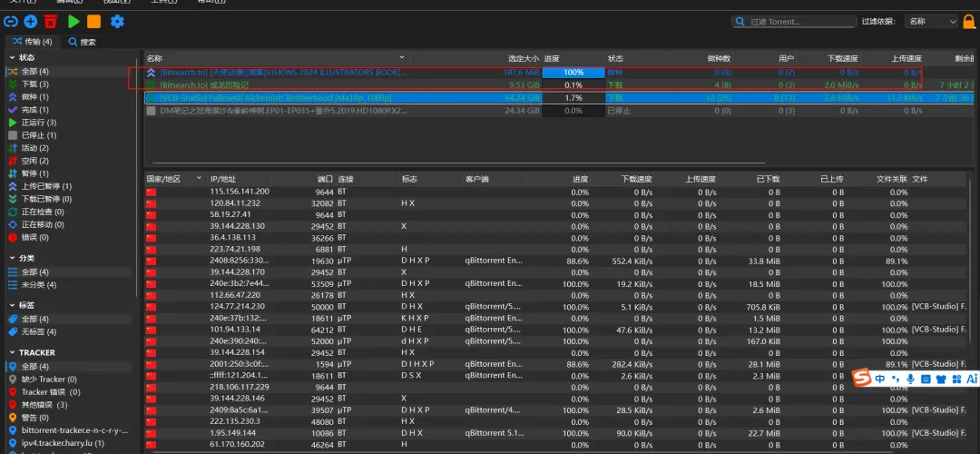Click inside the 过滤 Torrent search field
The width and height of the screenshot is (980, 454).
point(794,21)
